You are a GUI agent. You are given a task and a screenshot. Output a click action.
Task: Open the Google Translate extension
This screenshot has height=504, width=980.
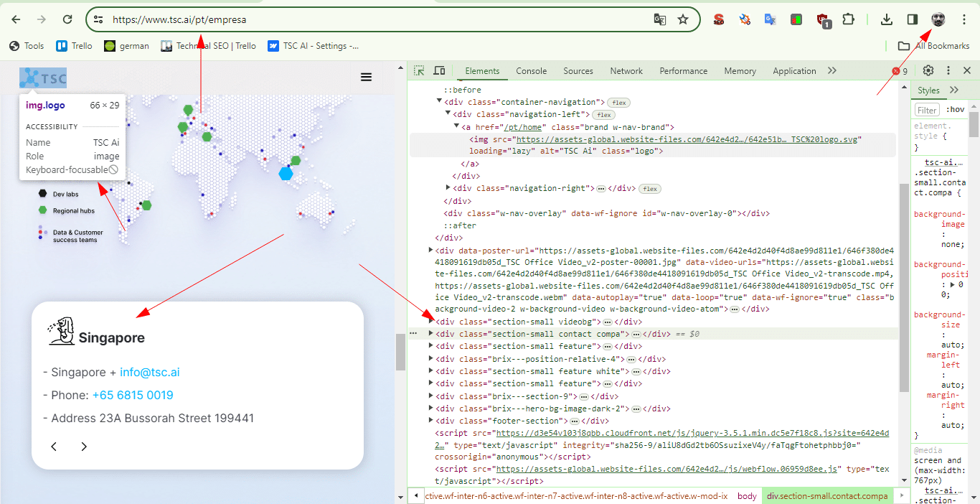click(771, 19)
